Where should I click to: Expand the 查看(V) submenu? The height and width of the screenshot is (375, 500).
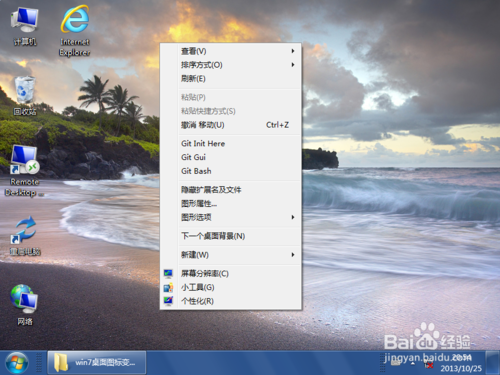pos(231,51)
